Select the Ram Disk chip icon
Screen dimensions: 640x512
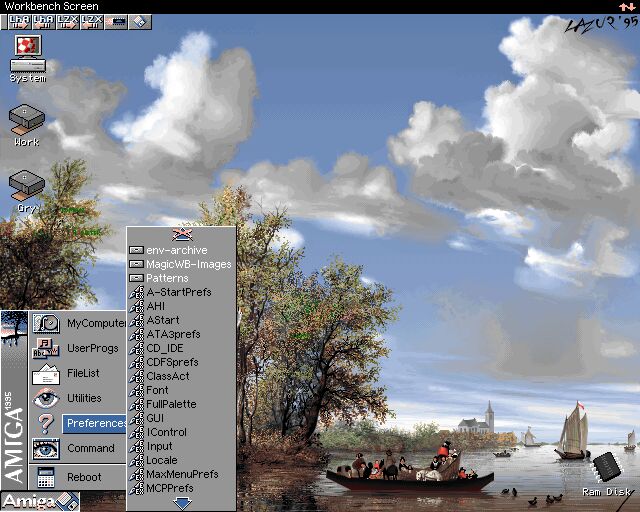click(x=607, y=474)
